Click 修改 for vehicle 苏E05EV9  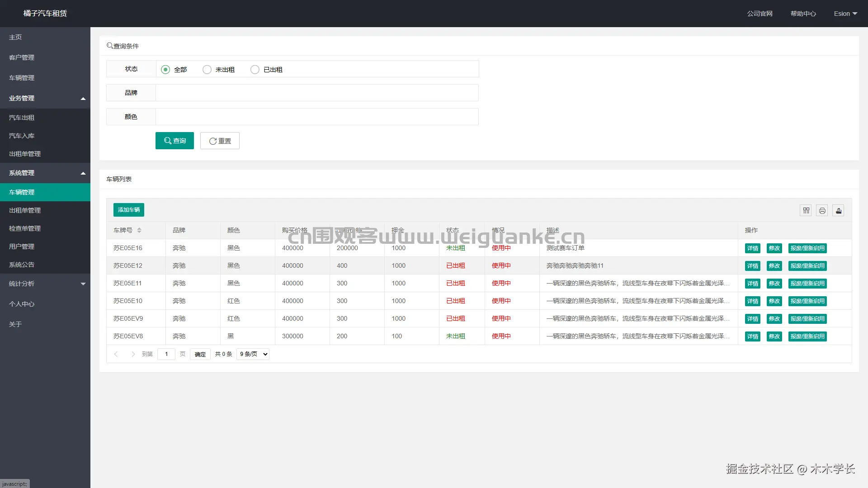click(x=774, y=319)
